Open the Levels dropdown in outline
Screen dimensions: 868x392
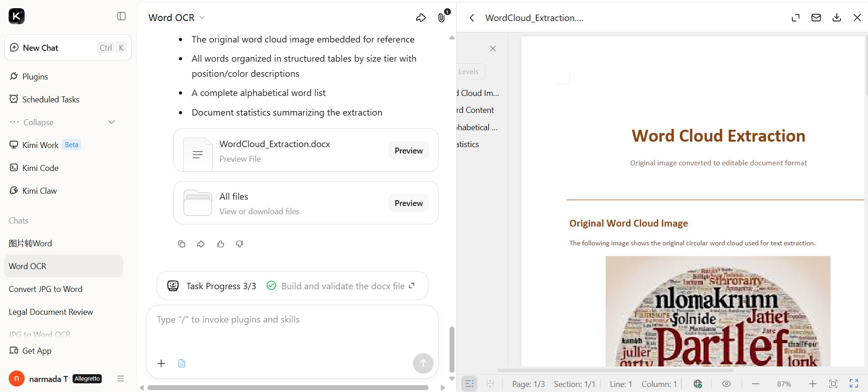(470, 71)
